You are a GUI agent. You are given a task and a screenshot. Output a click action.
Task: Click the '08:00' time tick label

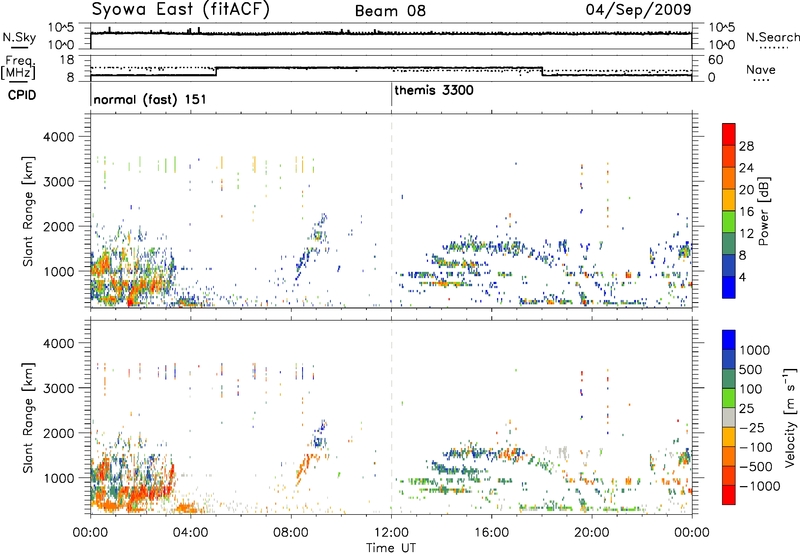point(291,533)
